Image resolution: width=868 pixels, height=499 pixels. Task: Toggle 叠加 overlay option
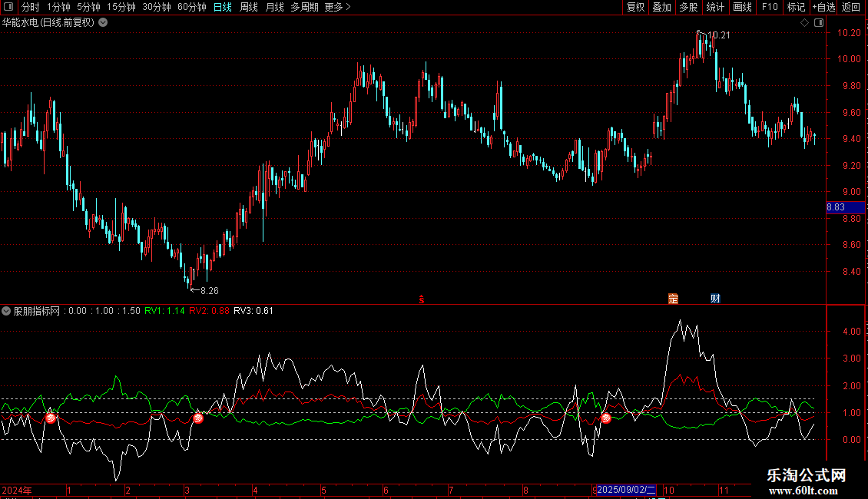[x=661, y=7]
